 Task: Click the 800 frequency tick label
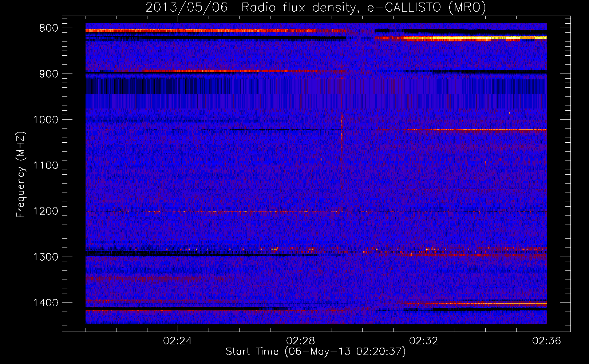(x=49, y=28)
